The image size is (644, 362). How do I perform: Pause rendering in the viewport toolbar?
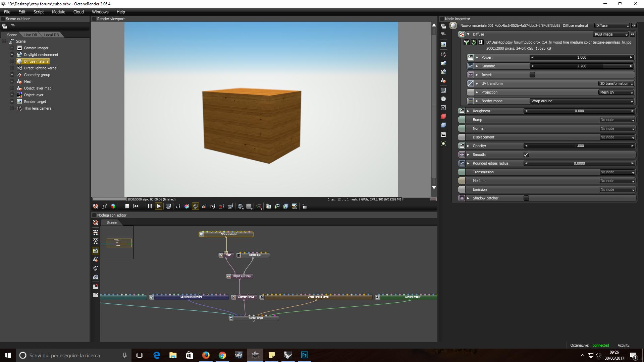pyautogui.click(x=150, y=206)
